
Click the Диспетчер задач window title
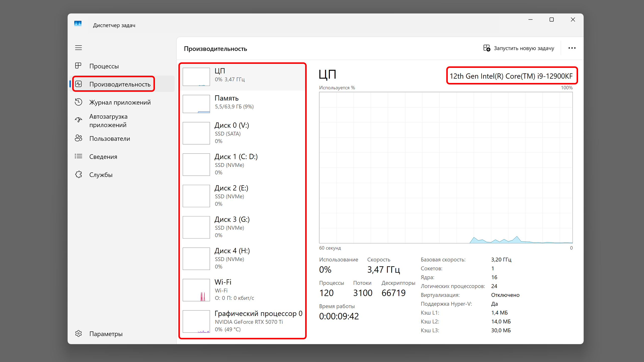(114, 25)
